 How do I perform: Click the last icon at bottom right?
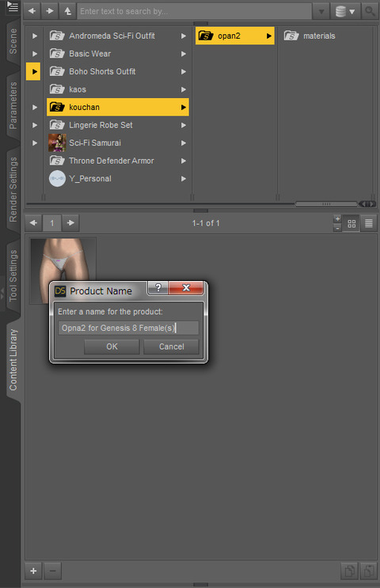click(x=368, y=571)
